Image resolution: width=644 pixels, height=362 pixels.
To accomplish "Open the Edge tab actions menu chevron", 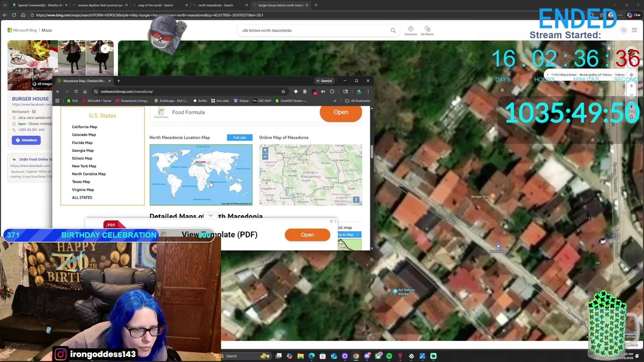I will 5,5.
